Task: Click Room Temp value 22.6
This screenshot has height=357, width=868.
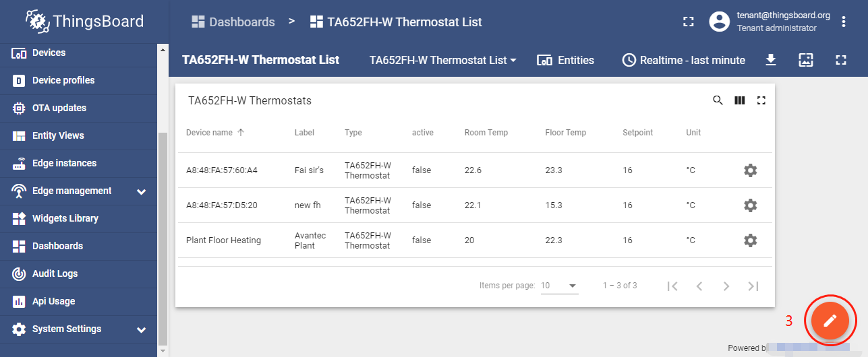Action: pos(473,170)
